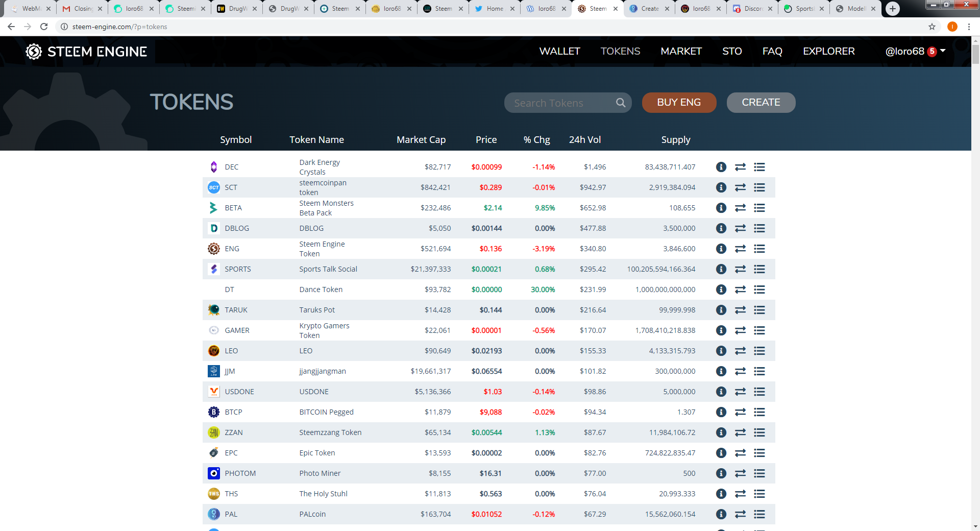Click the BTCP bitcoin logo icon

[x=214, y=412]
